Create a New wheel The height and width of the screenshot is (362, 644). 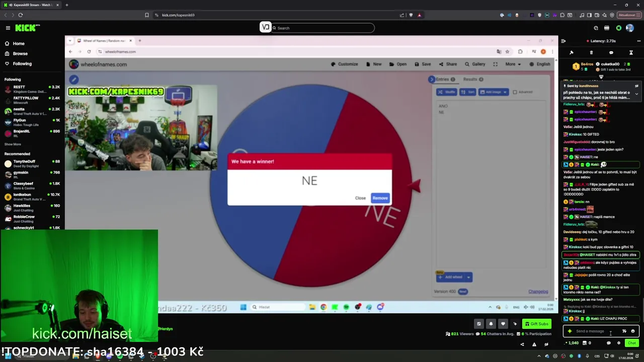[x=374, y=64]
